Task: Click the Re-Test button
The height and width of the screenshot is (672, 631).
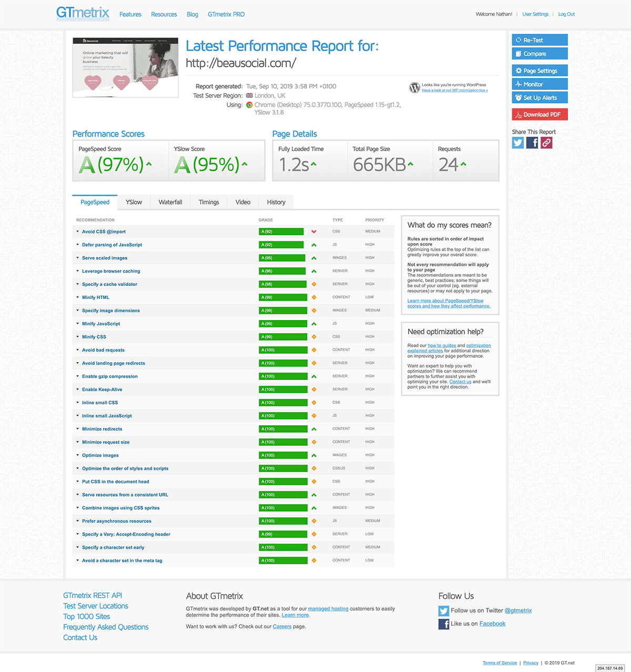Action: [540, 40]
